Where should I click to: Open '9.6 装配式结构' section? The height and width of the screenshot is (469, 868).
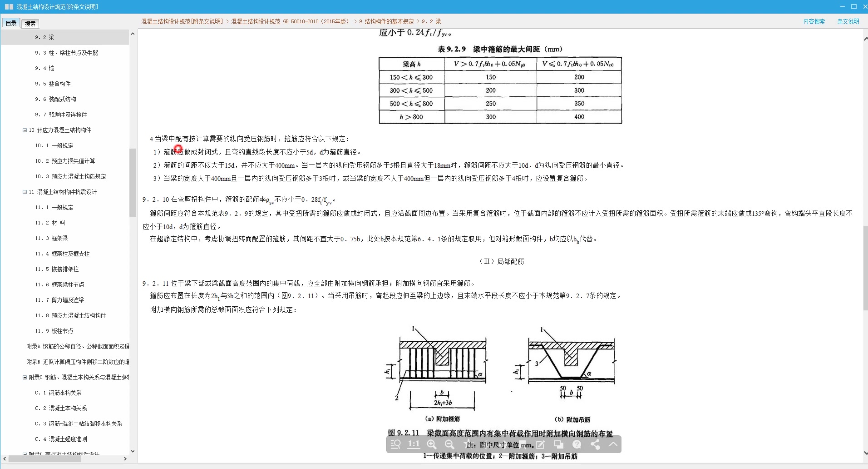pyautogui.click(x=55, y=99)
